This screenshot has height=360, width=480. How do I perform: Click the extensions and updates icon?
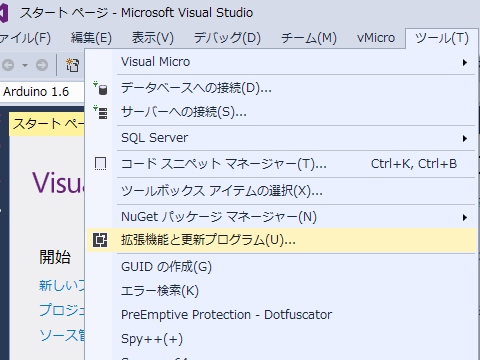pos(100,240)
